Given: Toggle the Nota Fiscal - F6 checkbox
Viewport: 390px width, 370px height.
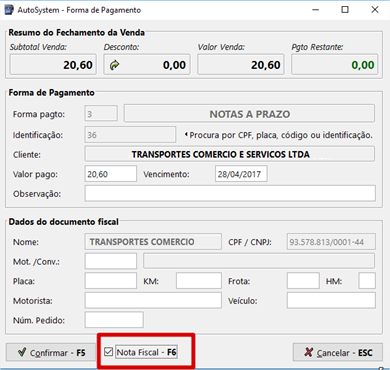Looking at the screenshot, I should [108, 352].
